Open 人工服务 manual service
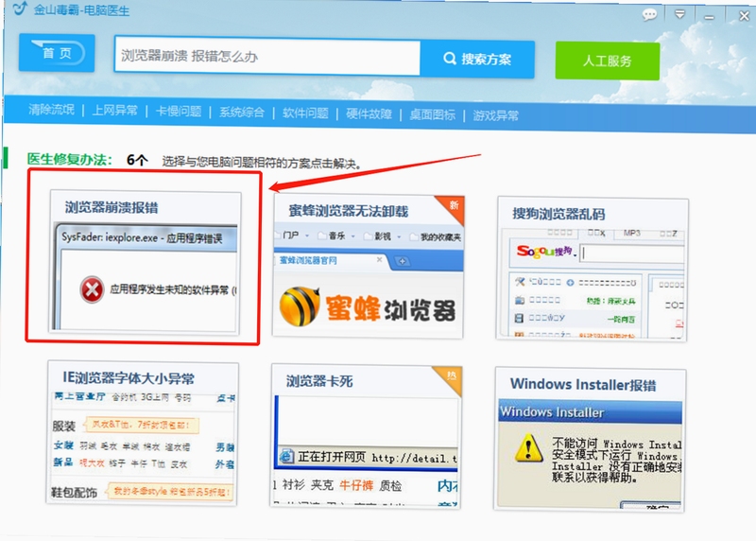 point(608,61)
